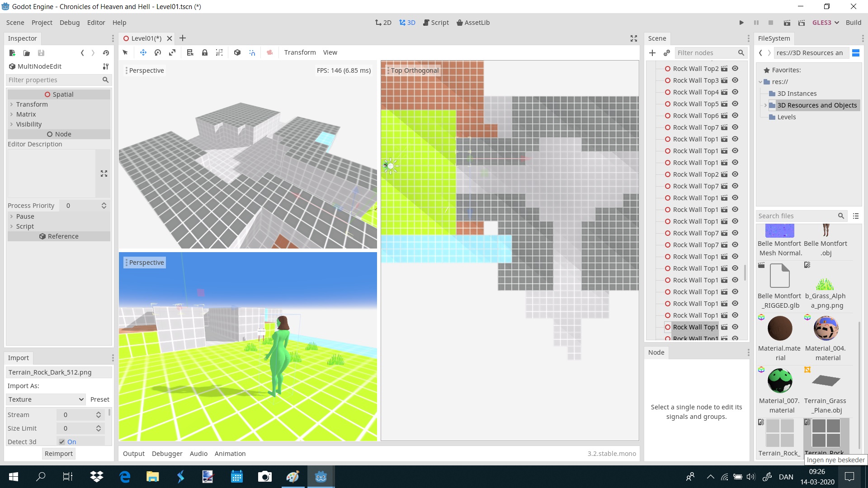Click the Preset button in Import panel

point(100,399)
